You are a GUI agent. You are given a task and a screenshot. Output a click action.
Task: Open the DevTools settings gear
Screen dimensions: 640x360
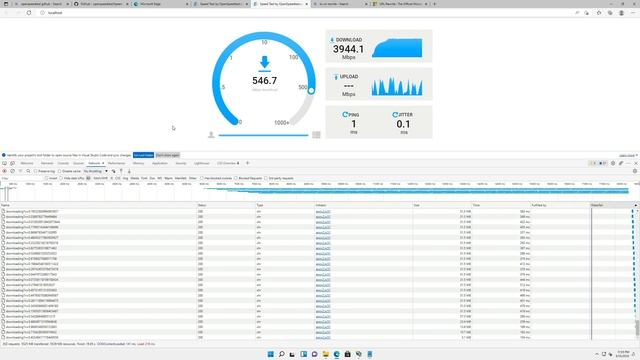click(x=613, y=163)
